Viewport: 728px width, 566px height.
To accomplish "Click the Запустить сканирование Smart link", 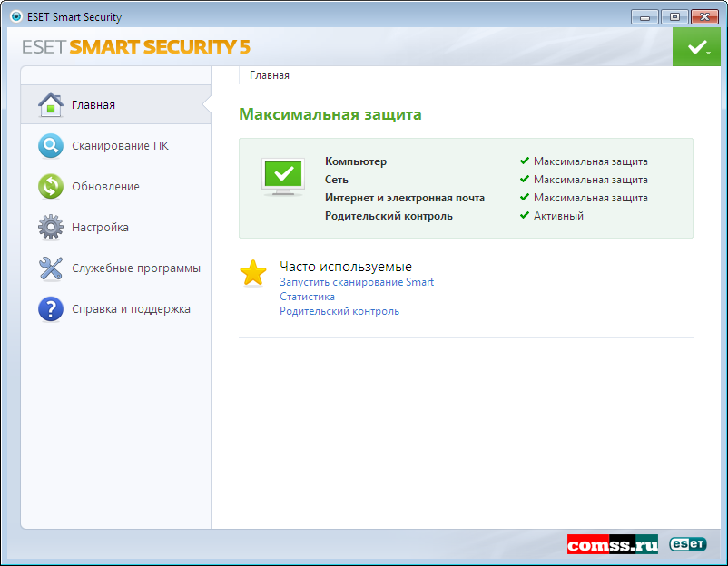I will tap(357, 282).
